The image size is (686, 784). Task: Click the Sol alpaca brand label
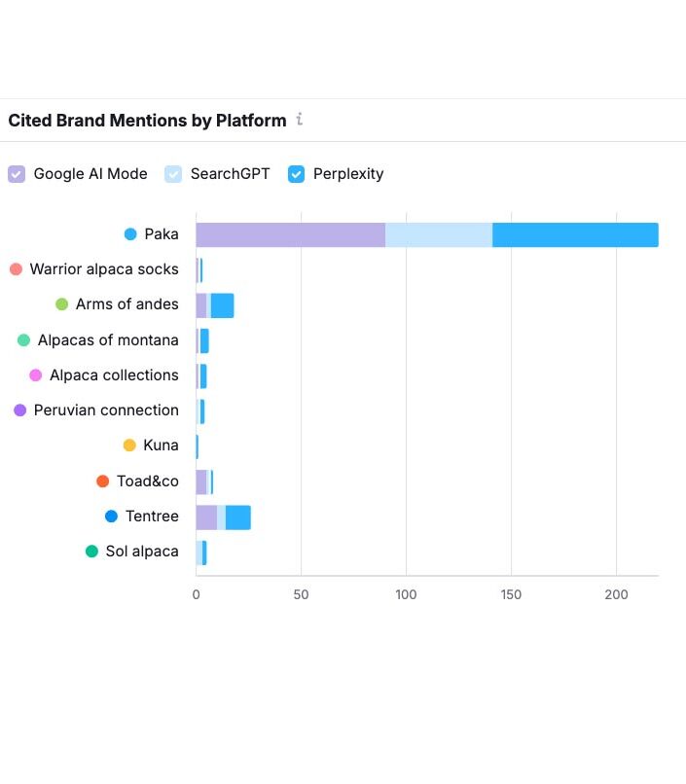coord(142,552)
